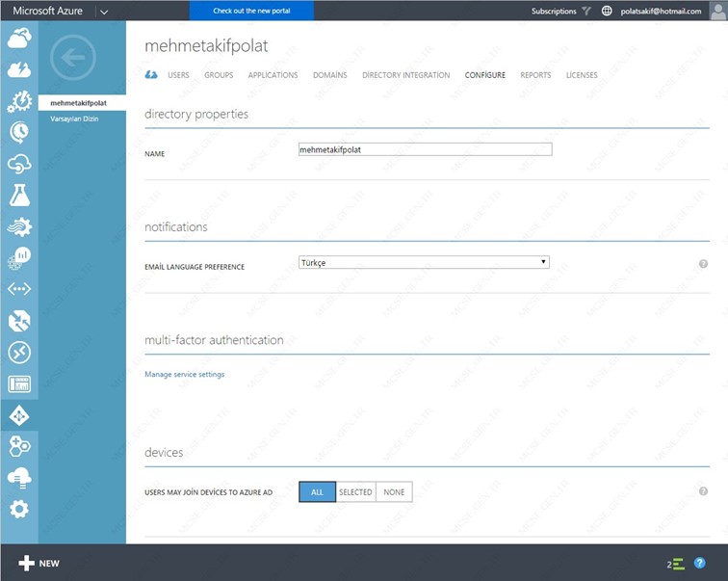The image size is (728, 581).
Task: Open Stream Analytics gear-with-waves sidebar icon
Action: tap(19, 226)
